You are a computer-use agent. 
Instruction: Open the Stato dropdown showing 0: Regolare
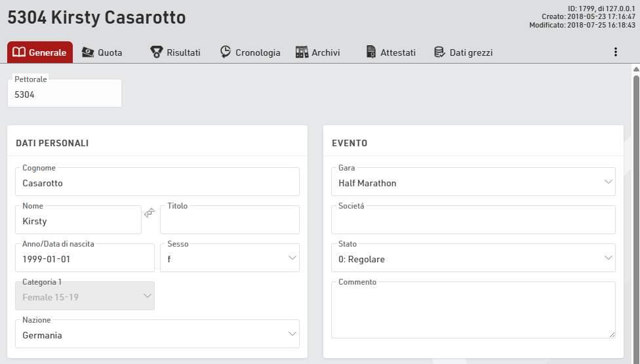click(x=608, y=258)
